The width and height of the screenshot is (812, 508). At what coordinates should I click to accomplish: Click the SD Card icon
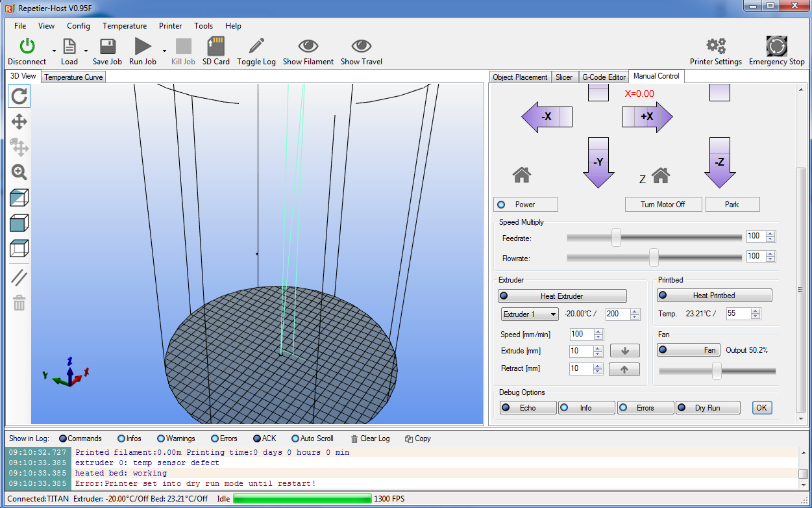(x=215, y=47)
